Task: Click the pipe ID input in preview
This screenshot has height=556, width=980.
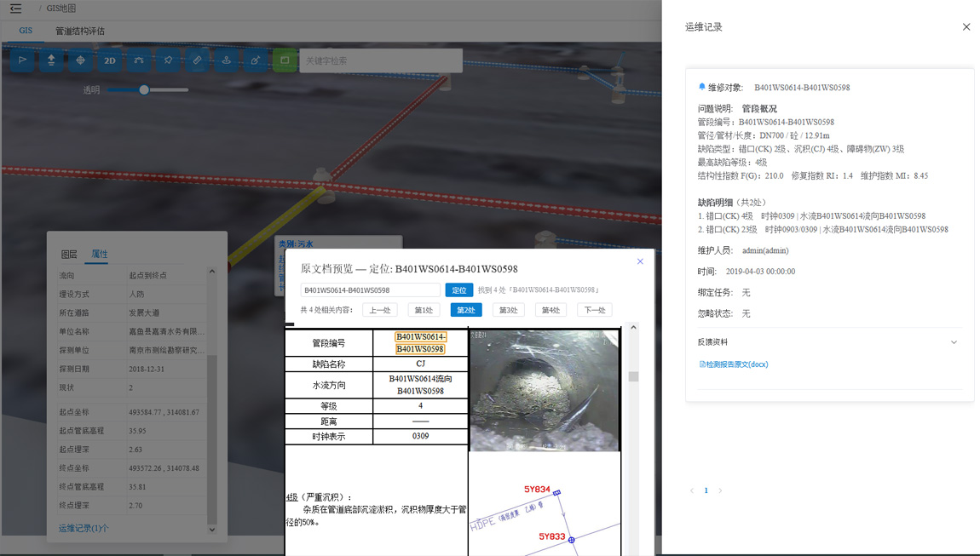Action: pos(370,289)
